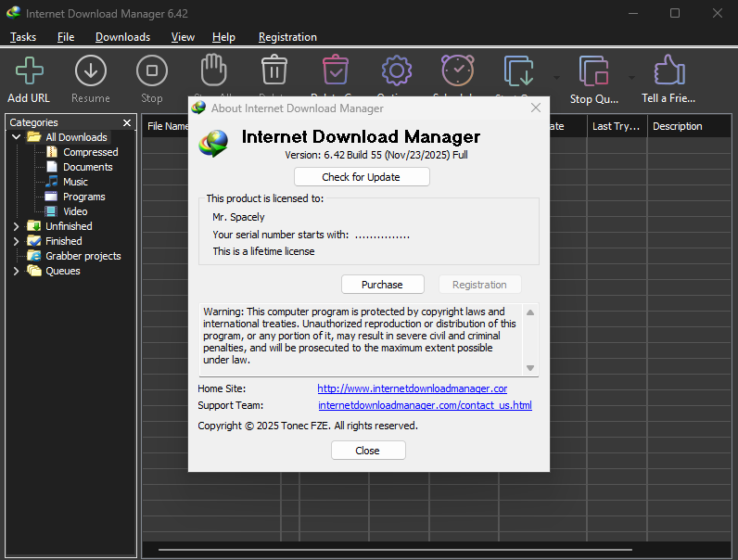The height and width of the screenshot is (560, 738).
Task: Open the Registration menu
Action: coord(287,37)
